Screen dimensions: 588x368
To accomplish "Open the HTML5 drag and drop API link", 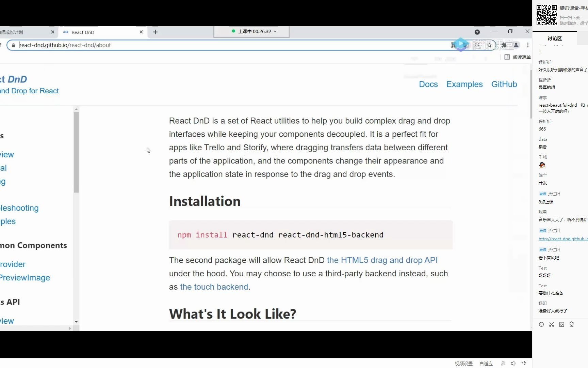I will 382,260.
